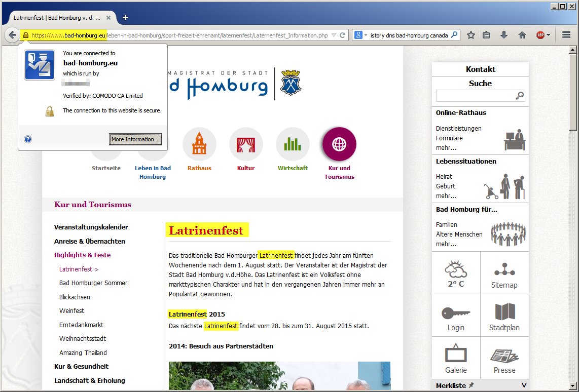579x392 pixels.
Task: Open the Weinfest sidebar link
Action: (71, 310)
